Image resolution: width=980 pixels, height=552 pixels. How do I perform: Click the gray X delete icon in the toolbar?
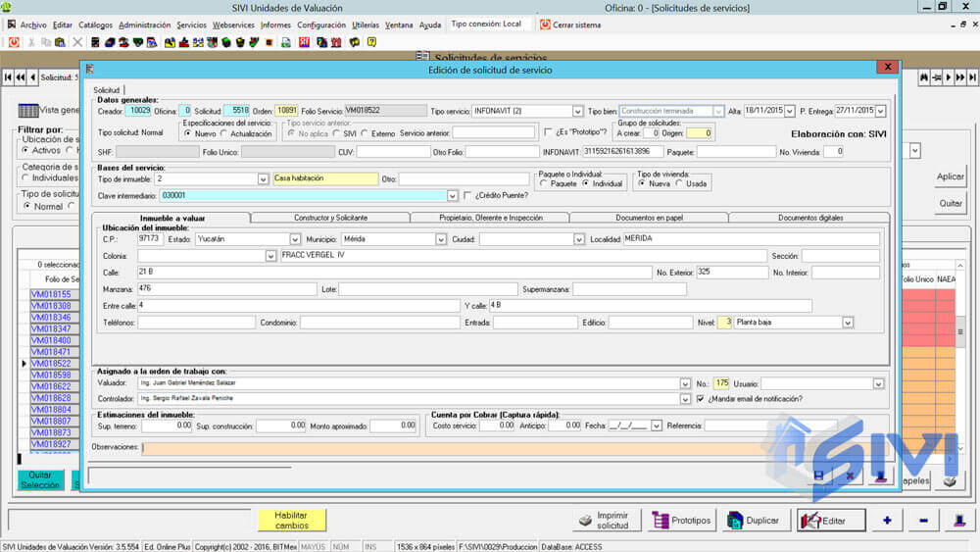[x=77, y=42]
